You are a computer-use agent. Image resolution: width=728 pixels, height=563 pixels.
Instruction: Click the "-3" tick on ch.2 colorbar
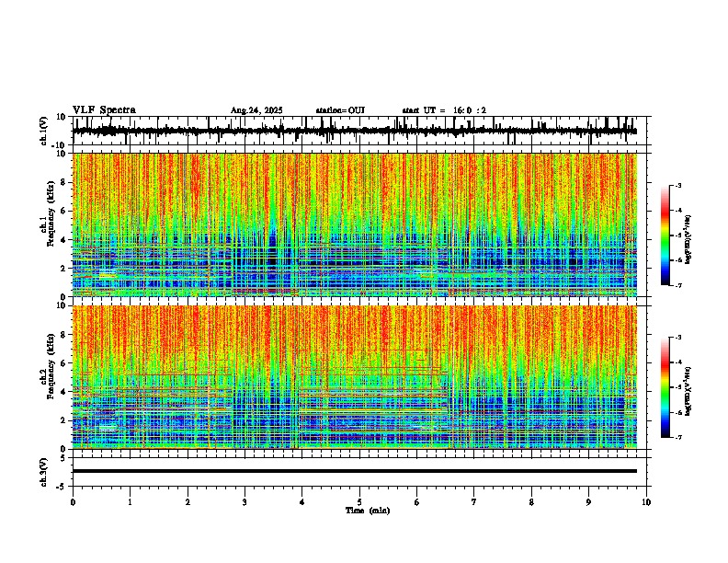pyautogui.click(x=677, y=338)
